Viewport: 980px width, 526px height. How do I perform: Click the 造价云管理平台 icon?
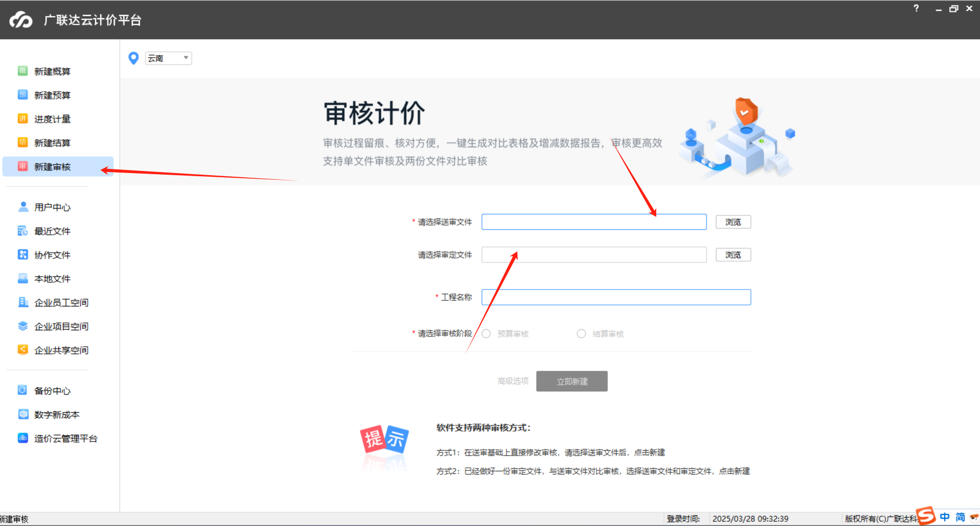pos(23,438)
